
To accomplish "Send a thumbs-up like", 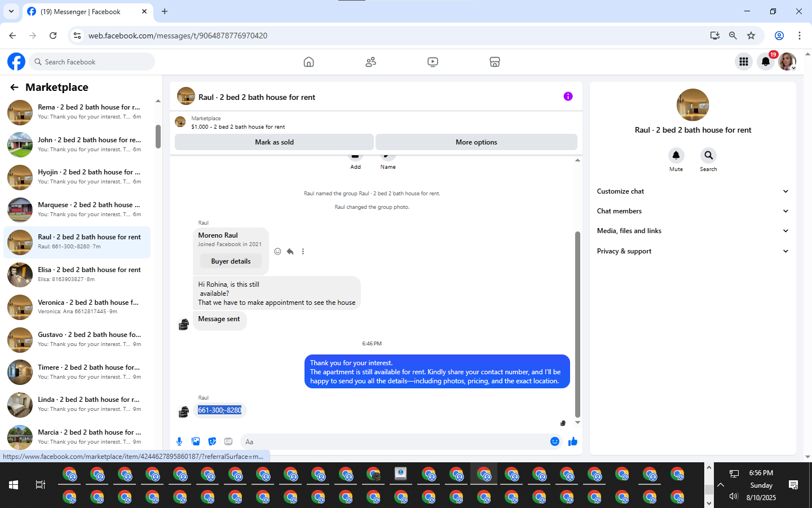I will tap(573, 441).
